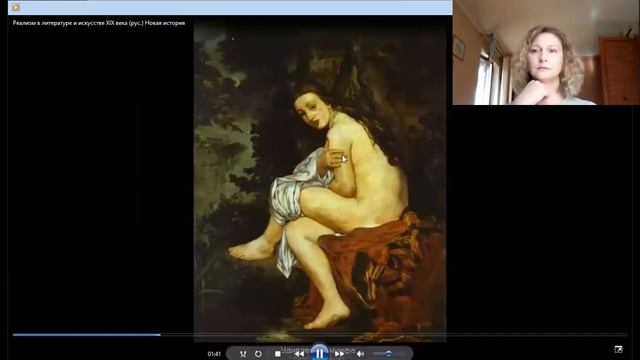The width and height of the screenshot is (640, 360).
Task: Mute the player volume
Action: click(360, 354)
